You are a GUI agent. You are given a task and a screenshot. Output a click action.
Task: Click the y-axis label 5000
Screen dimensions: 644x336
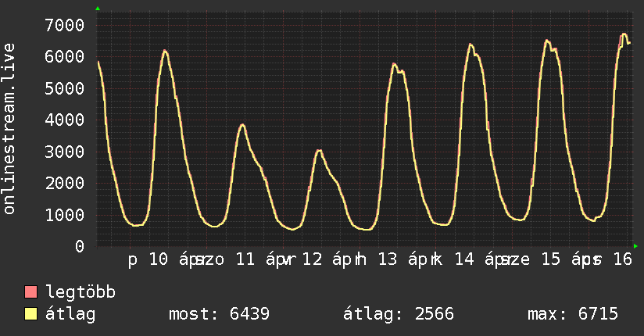pos(65,88)
